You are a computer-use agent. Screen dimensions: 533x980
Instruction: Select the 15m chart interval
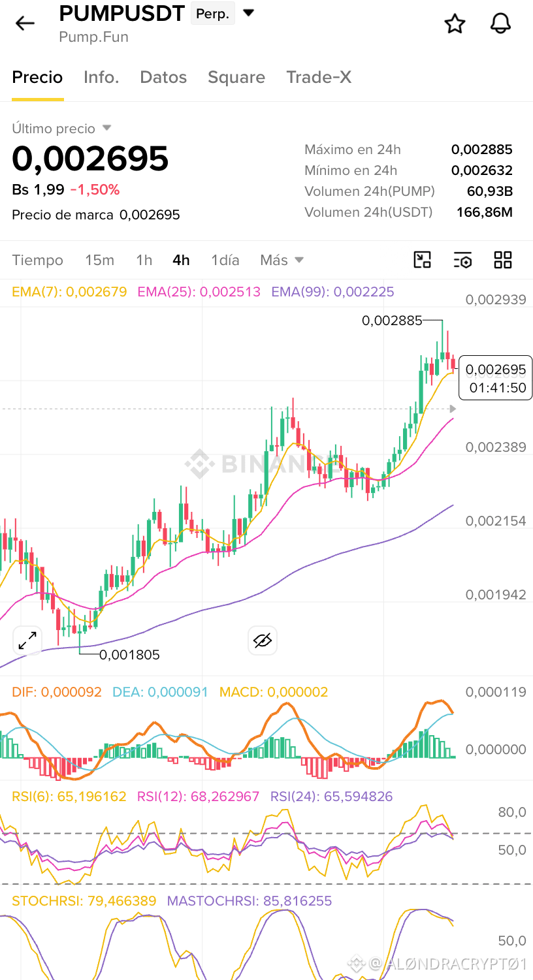pos(99,260)
